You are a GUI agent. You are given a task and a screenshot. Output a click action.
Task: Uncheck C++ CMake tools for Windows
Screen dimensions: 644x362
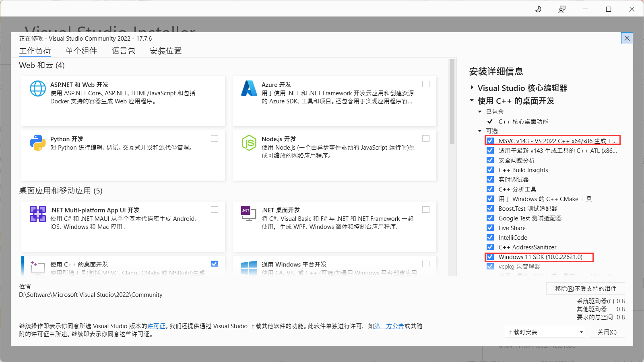coord(490,199)
